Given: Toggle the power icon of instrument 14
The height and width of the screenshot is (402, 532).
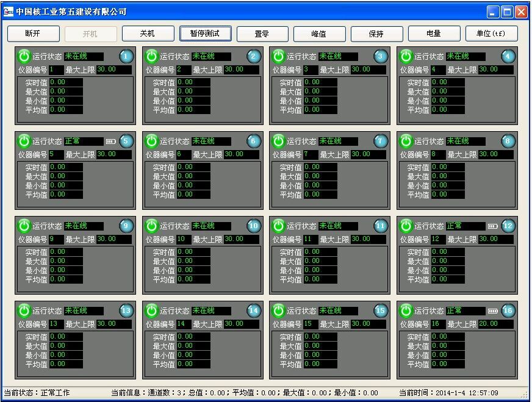Looking at the screenshot, I should point(152,310).
